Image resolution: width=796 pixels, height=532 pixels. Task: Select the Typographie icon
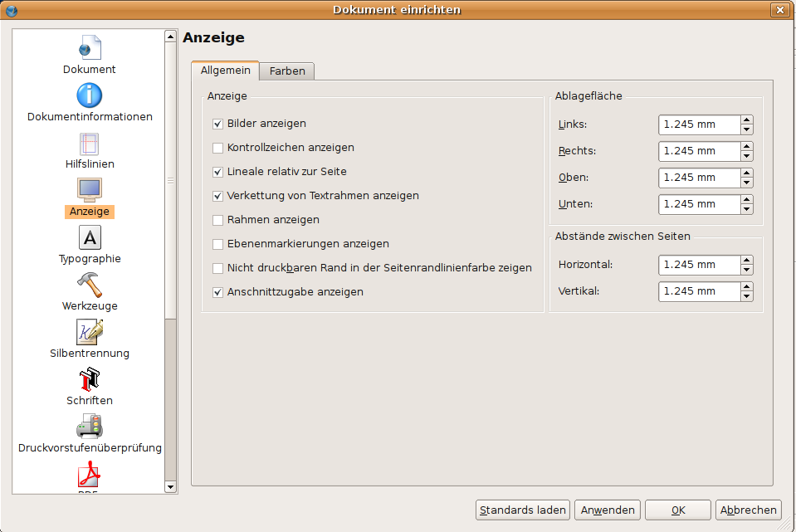click(90, 238)
